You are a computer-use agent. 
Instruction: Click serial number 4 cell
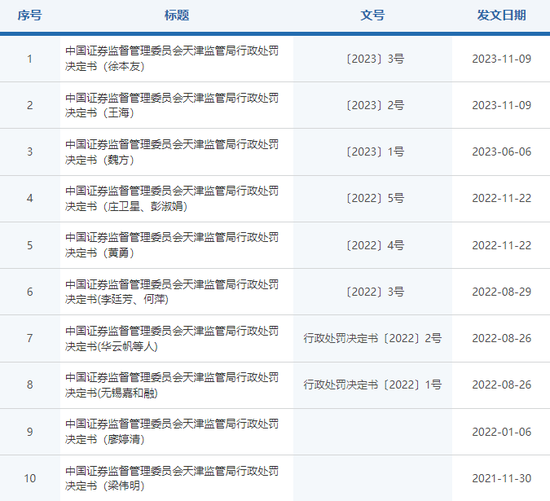(30, 198)
